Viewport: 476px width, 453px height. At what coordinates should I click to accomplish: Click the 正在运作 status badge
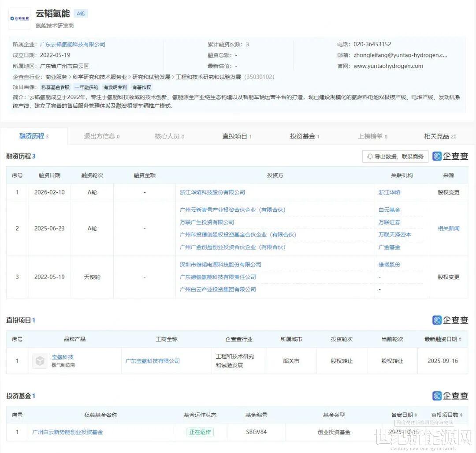pos(200,432)
